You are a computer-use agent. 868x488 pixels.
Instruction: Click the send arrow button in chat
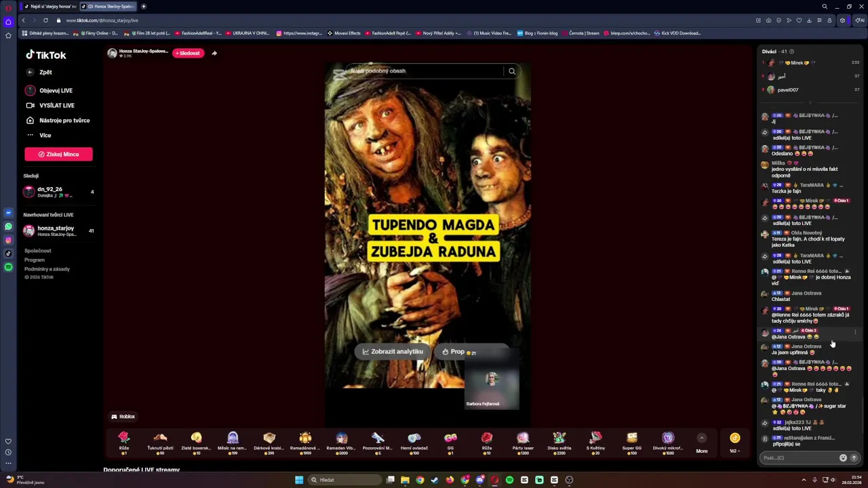pyautogui.click(x=854, y=457)
